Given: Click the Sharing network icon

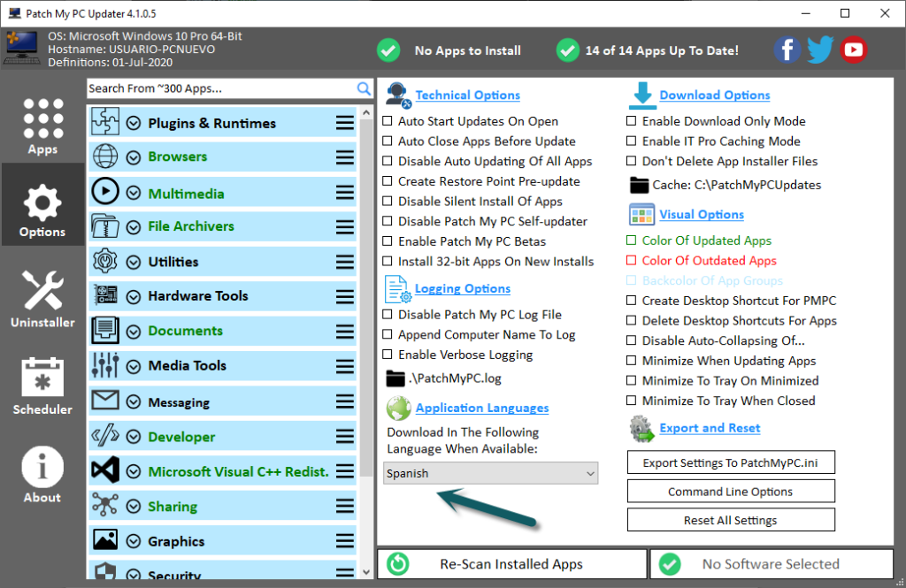Looking at the screenshot, I should click(x=105, y=505).
